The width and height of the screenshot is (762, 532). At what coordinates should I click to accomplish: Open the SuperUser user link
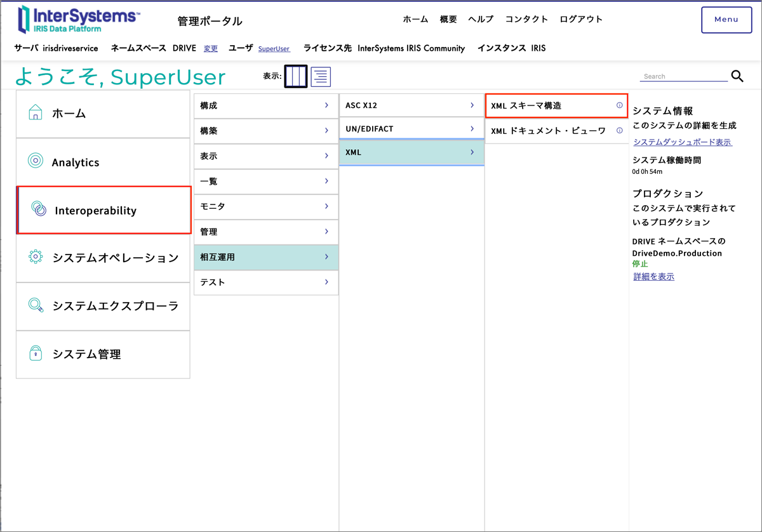click(274, 49)
